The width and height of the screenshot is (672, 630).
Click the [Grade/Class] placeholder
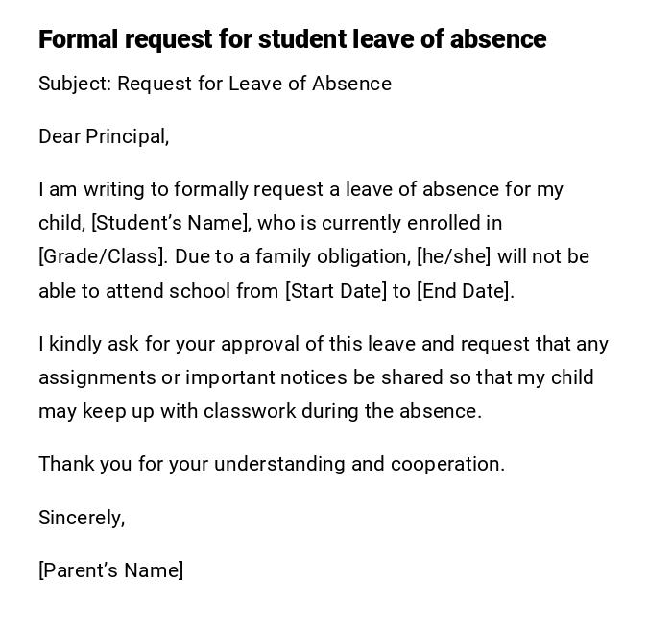[103, 256]
